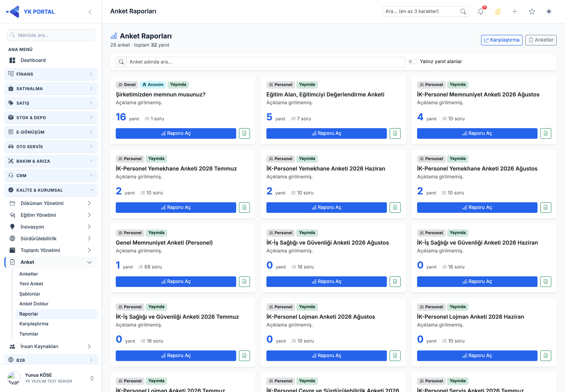This screenshot has width=565, height=392.
Task: Expand the OTO SERVİS section
Action: pyautogui.click(x=51, y=146)
